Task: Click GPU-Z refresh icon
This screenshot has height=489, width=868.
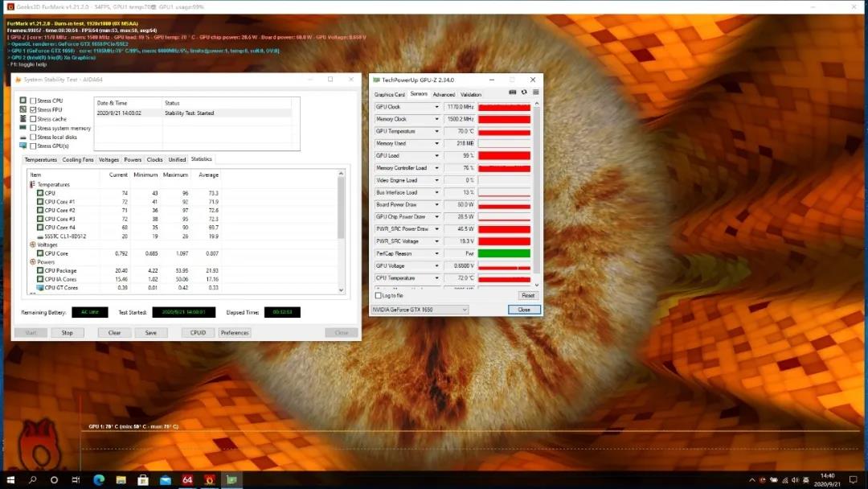Action: click(524, 92)
